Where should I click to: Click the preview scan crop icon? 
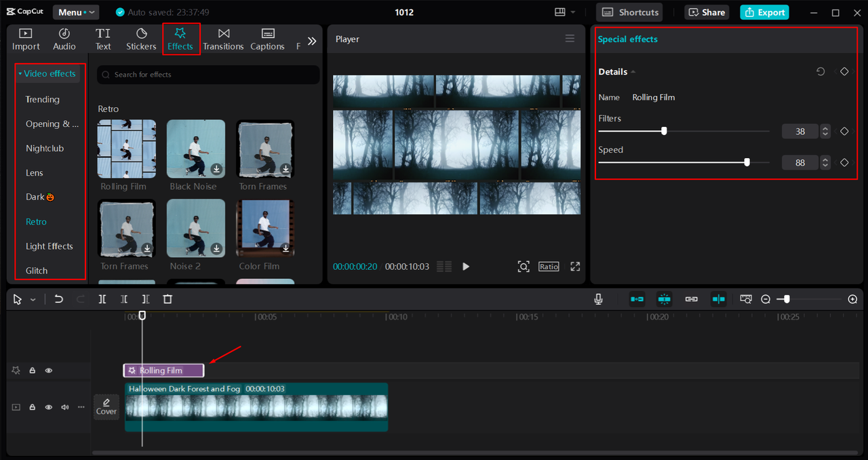(524, 267)
